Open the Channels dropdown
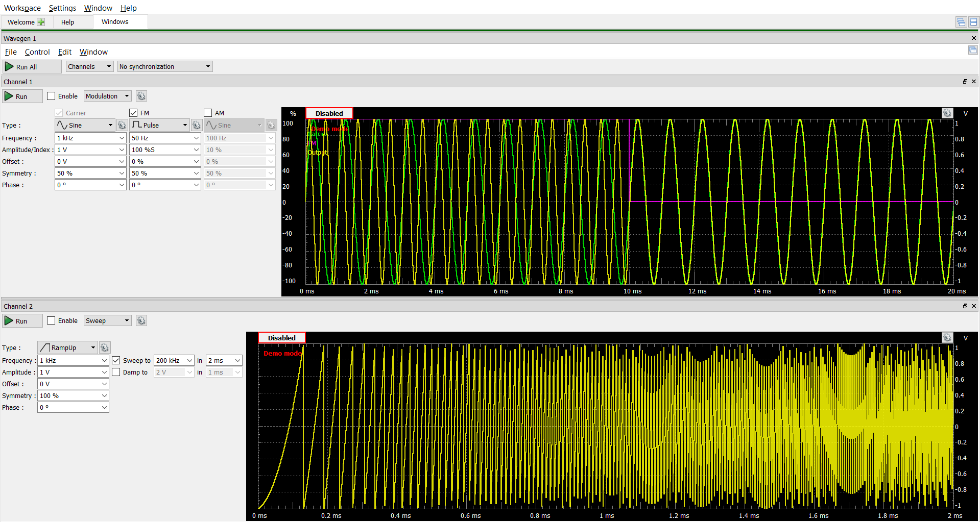The width and height of the screenshot is (980, 522). coord(89,66)
